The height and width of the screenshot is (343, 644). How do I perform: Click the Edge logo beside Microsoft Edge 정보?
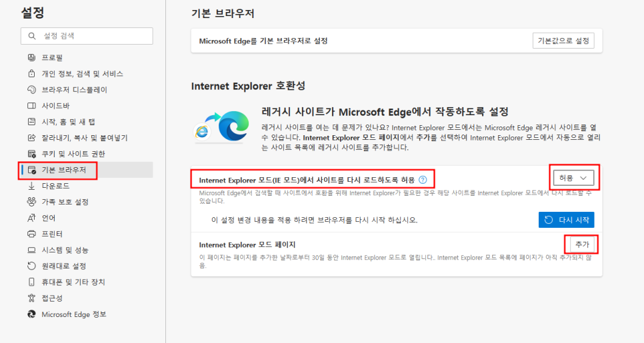[31, 314]
